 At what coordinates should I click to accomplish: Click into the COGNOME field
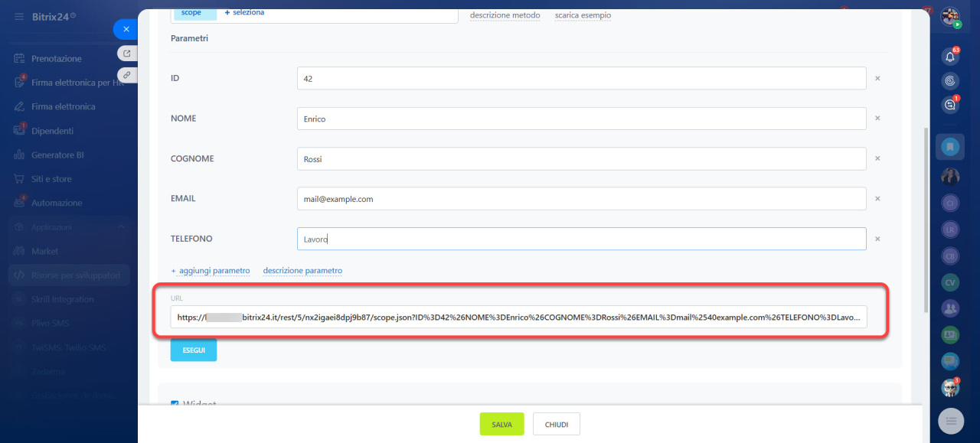(x=581, y=158)
